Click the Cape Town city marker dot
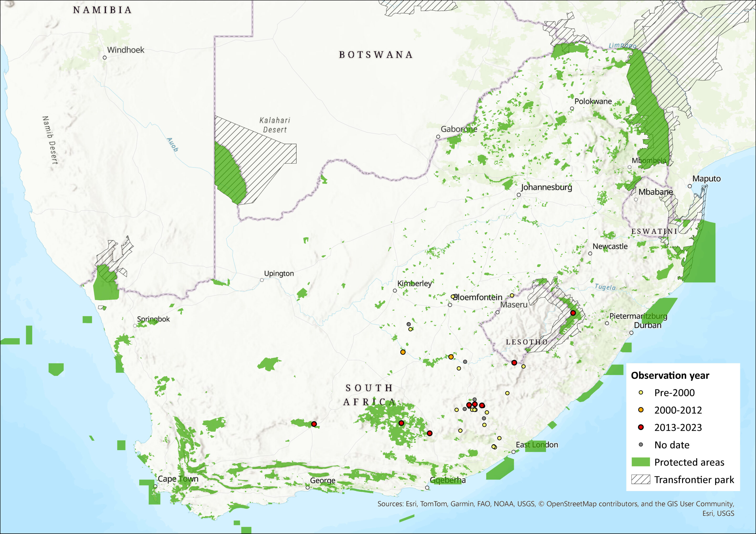This screenshot has width=756, height=534. point(155,486)
